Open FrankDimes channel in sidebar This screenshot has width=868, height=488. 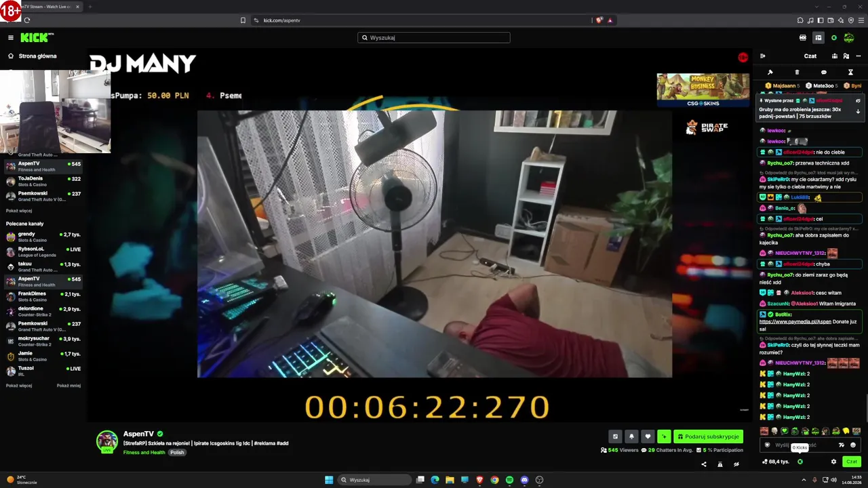pyautogui.click(x=43, y=297)
